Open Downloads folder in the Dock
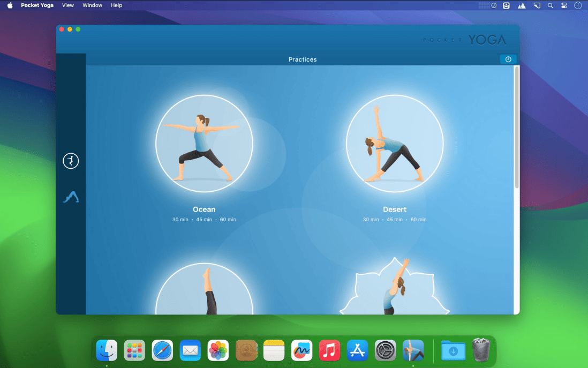588x368 pixels. pyautogui.click(x=453, y=350)
